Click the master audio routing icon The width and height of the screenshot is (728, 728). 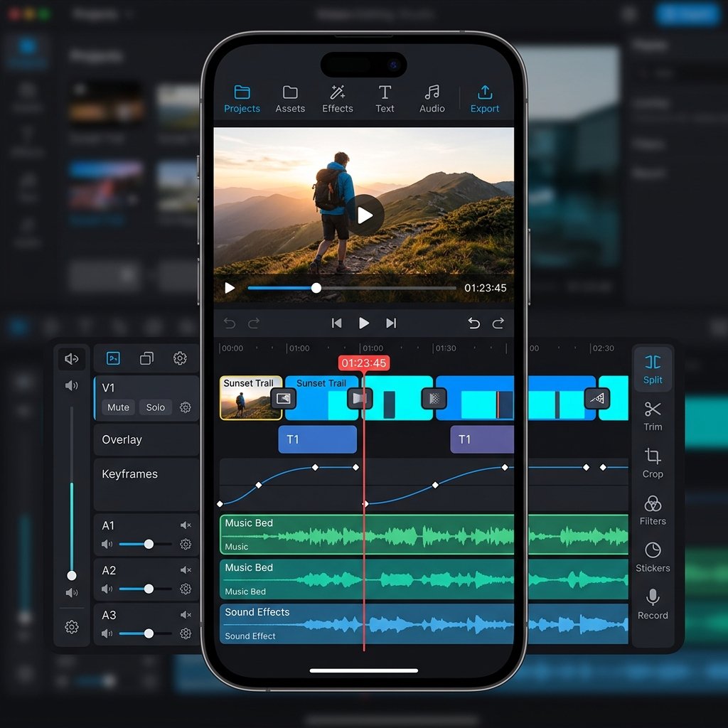tap(72, 358)
